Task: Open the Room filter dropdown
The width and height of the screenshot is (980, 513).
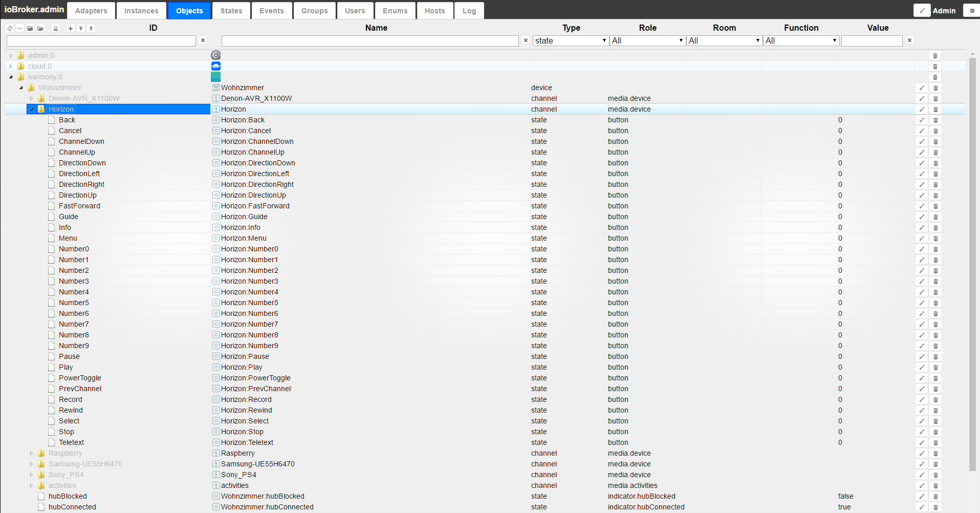Action: (x=724, y=40)
